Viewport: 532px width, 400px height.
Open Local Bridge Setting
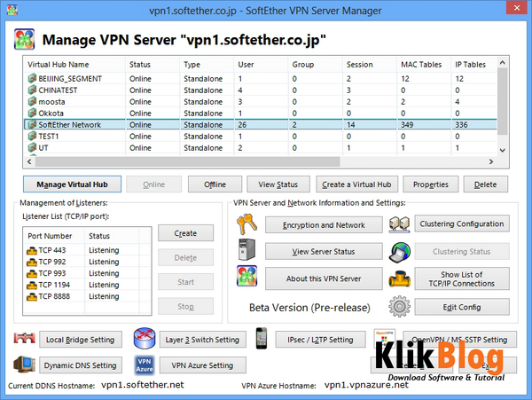click(x=81, y=340)
